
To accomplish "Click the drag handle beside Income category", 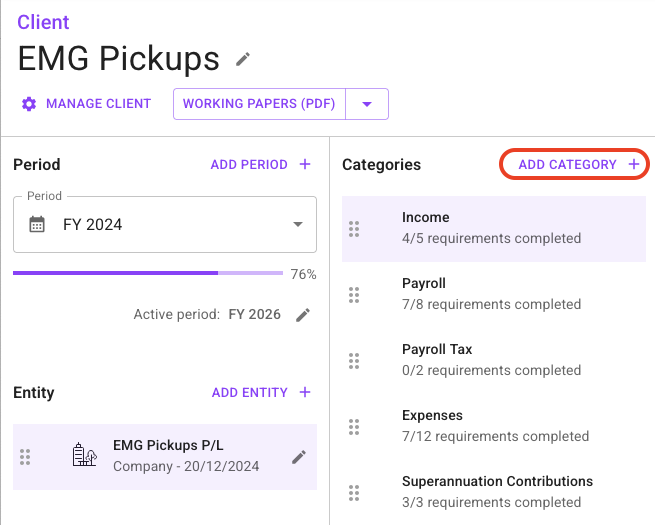I will pyautogui.click(x=353, y=229).
